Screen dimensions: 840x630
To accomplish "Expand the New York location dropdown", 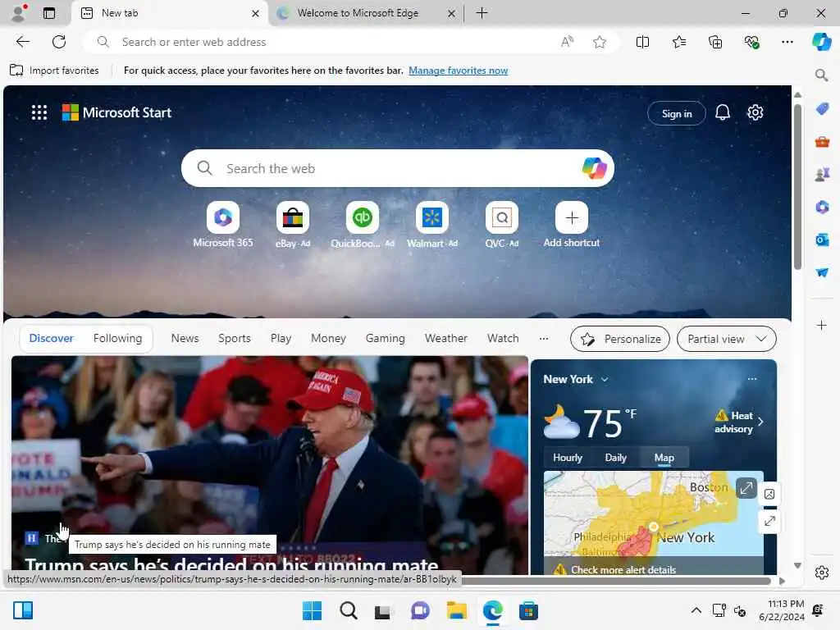I will pos(605,379).
